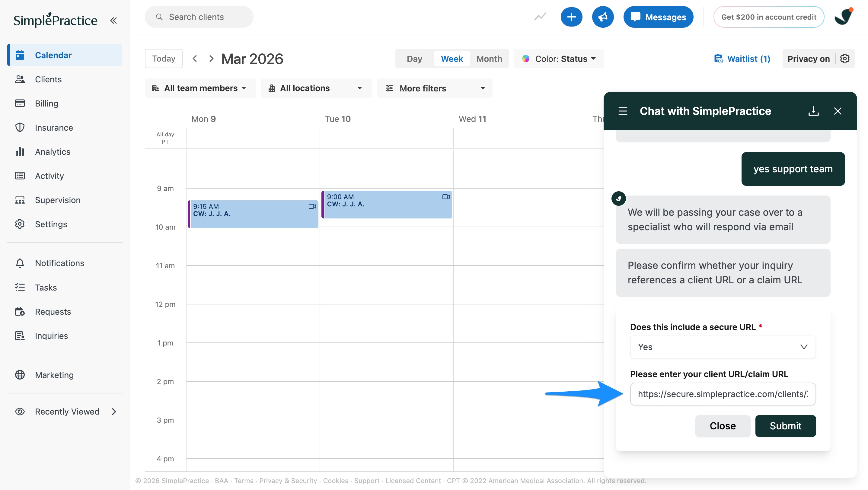
Task: Click the client URL/claim URL input field
Action: (x=723, y=394)
